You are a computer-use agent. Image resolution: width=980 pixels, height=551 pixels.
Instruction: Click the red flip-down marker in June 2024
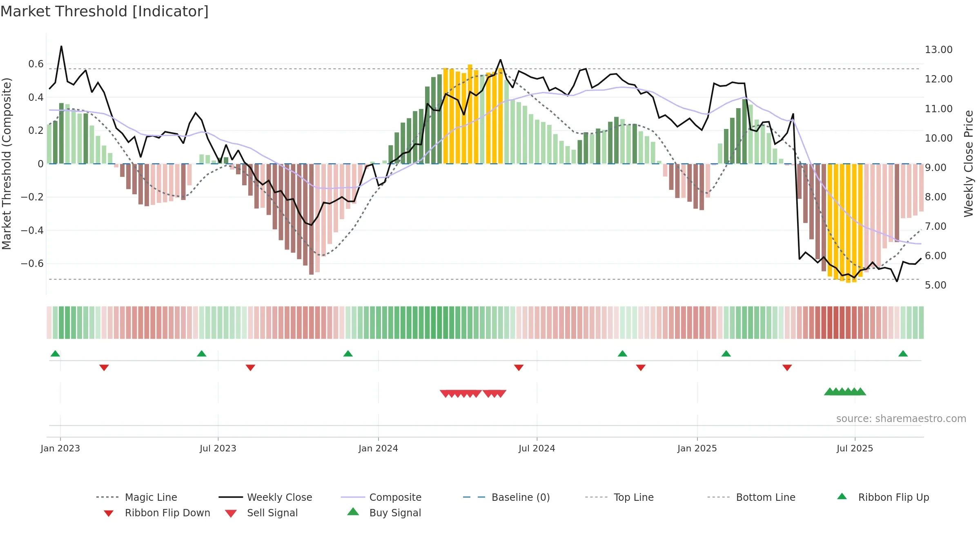[519, 368]
